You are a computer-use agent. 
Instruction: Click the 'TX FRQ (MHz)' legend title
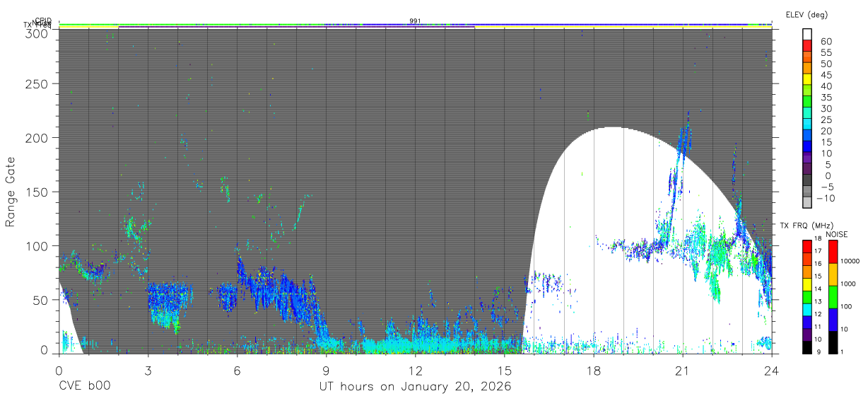point(806,226)
